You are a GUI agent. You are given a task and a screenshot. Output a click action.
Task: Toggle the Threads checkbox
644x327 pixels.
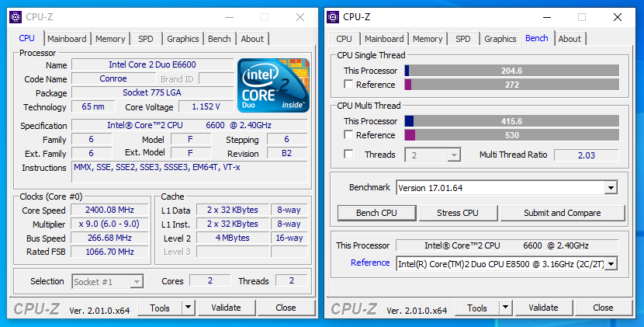click(348, 155)
